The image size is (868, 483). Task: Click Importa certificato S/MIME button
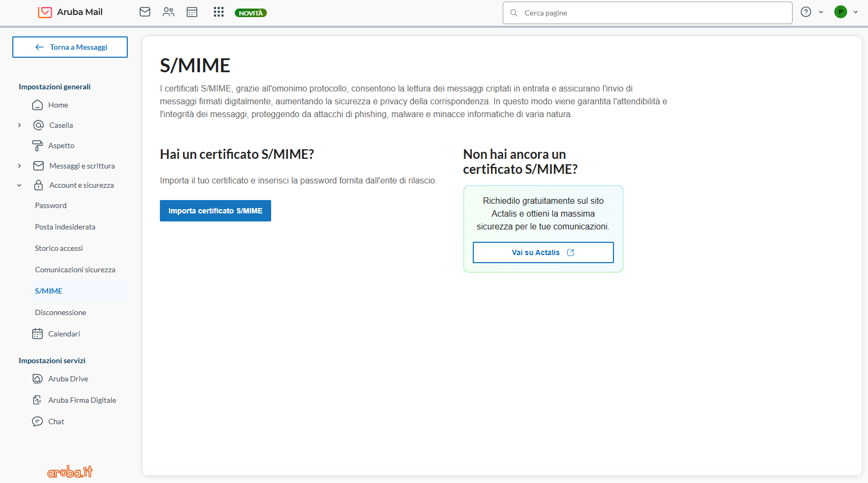pos(215,211)
